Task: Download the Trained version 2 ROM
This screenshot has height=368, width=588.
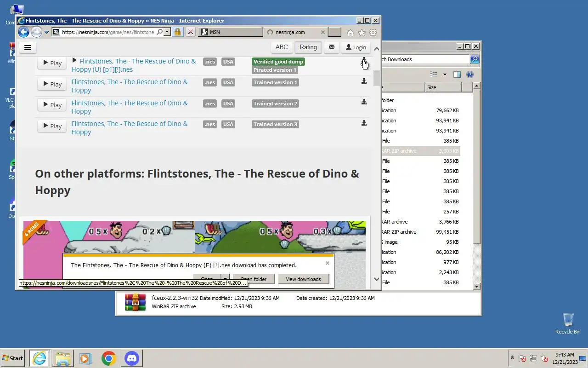Action: (364, 102)
